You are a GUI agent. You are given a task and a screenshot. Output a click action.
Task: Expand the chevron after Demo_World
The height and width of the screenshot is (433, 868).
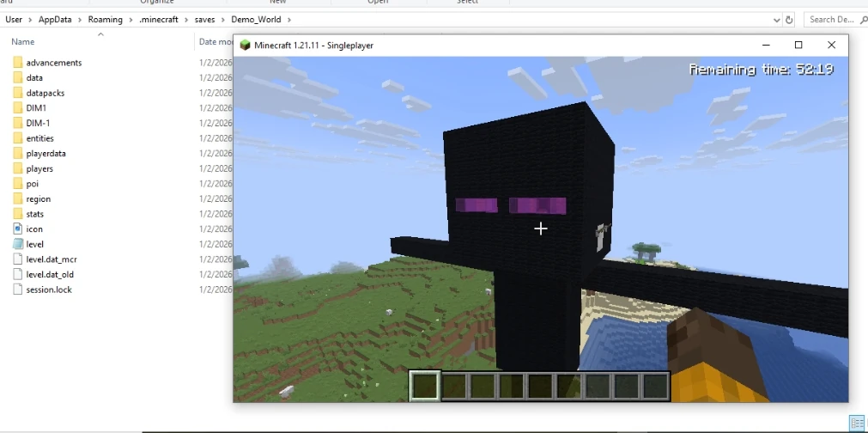point(289,20)
